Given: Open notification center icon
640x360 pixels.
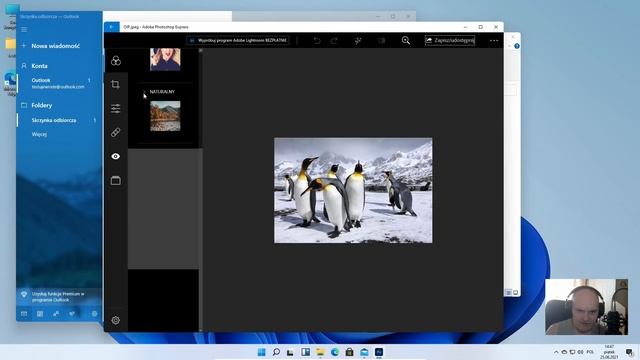Looking at the screenshot, I should (x=629, y=352).
